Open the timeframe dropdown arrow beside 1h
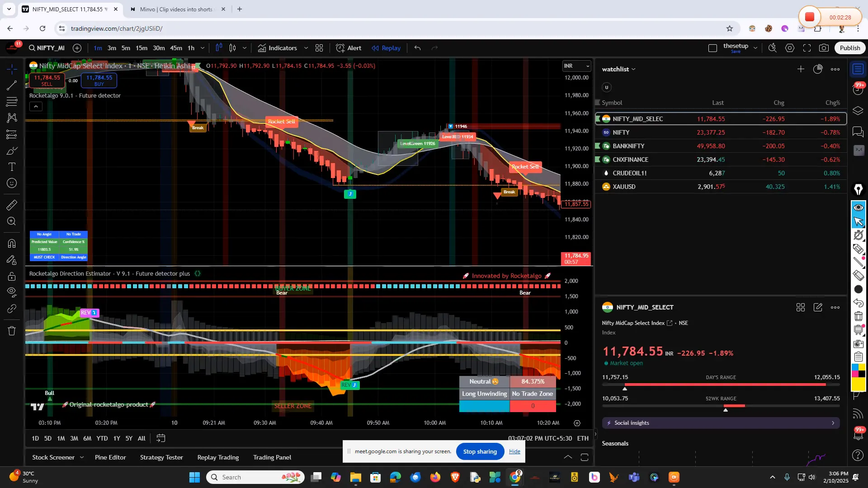The width and height of the screenshot is (868, 488). pyautogui.click(x=203, y=48)
